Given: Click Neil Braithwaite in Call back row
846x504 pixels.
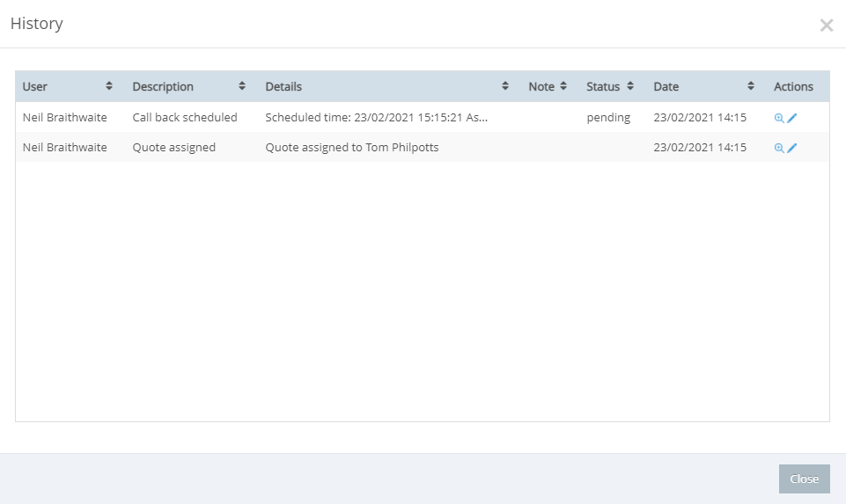Looking at the screenshot, I should [65, 118].
